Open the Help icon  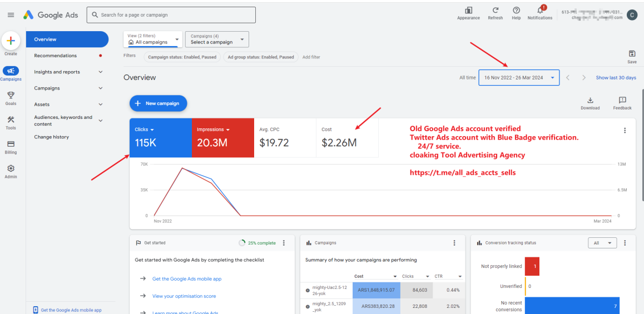516,11
